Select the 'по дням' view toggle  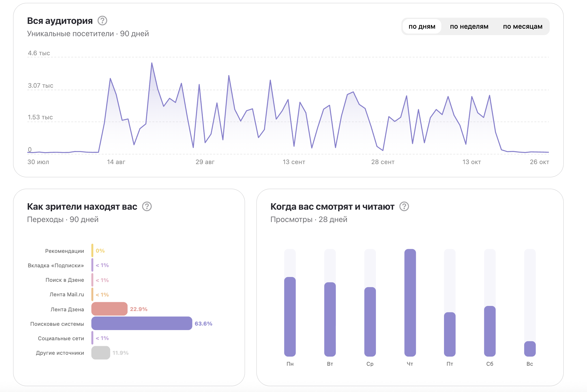tap(422, 27)
